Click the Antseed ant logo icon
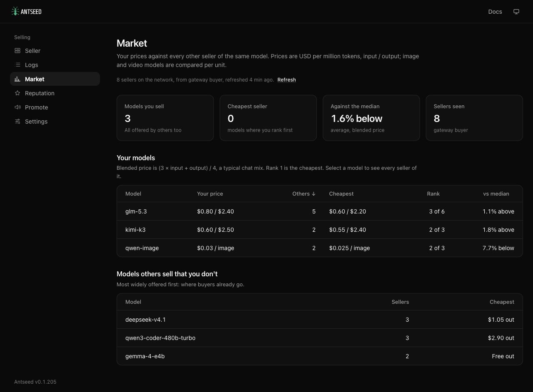Screen dimensions: 533x392 15,11
